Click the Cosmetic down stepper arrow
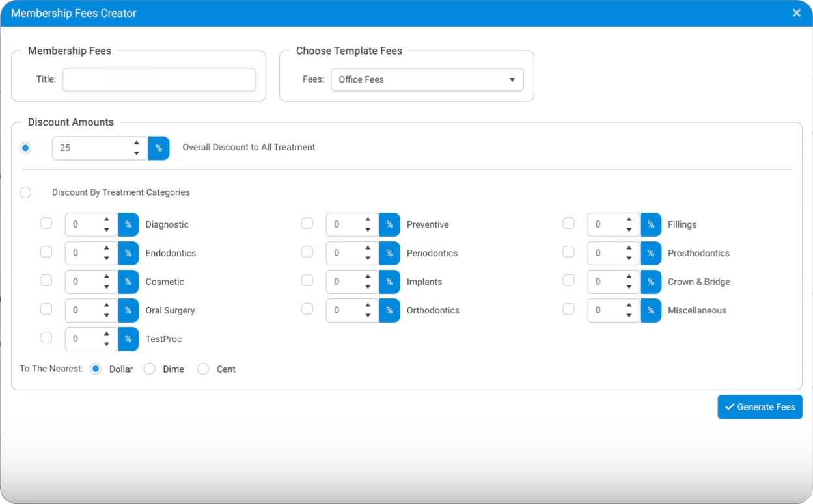Screen dimensions: 813x504 click(107, 285)
